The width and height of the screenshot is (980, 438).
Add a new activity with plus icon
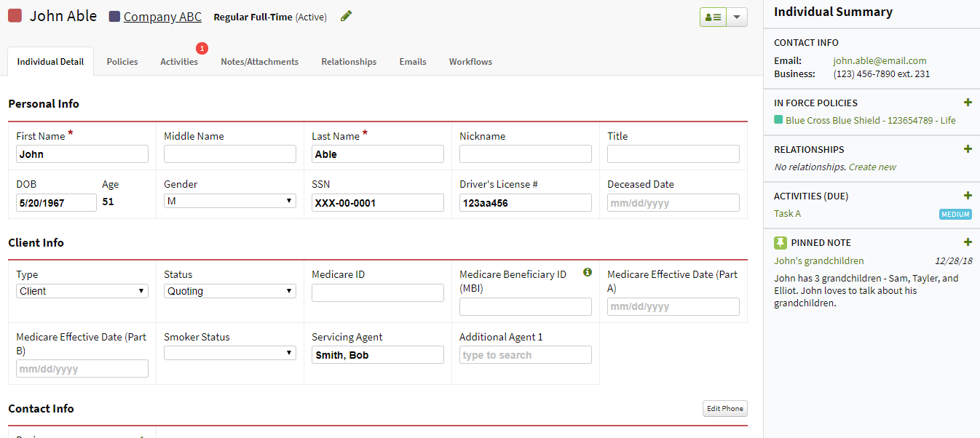(968, 195)
